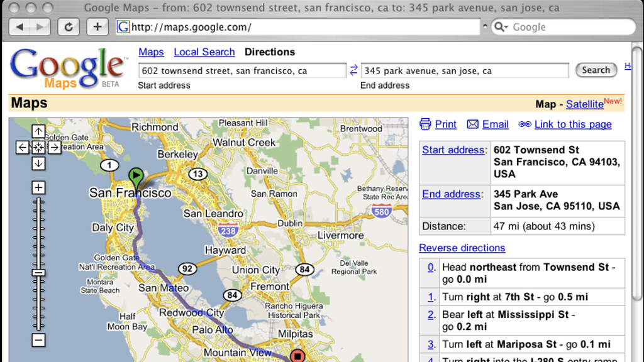Viewport: 644px width, 362px height.
Task: Click the Search button
Action: click(596, 70)
